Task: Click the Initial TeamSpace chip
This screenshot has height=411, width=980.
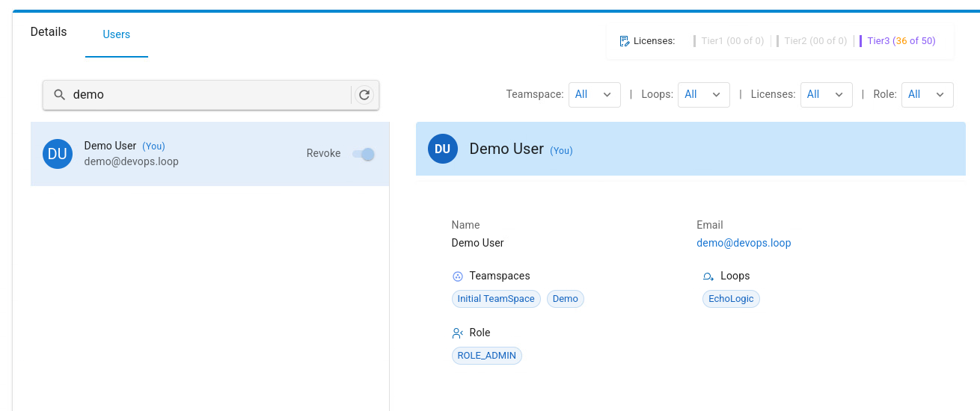Action: (x=496, y=299)
